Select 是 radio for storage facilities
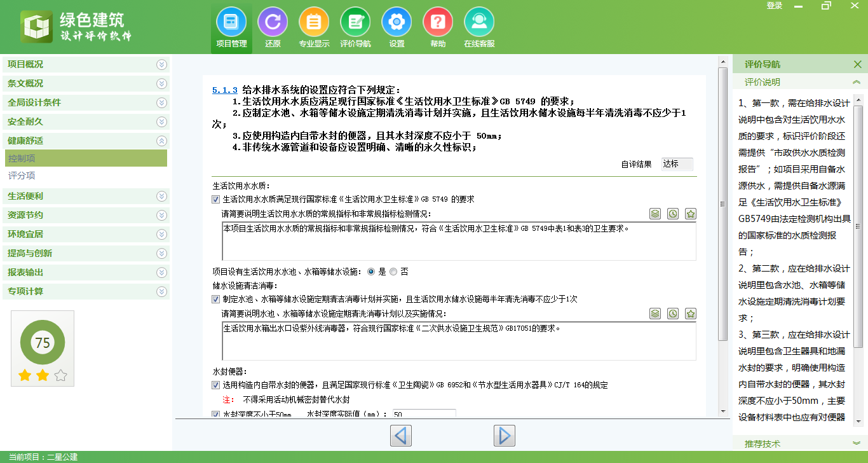This screenshot has height=463, width=868. coord(372,272)
